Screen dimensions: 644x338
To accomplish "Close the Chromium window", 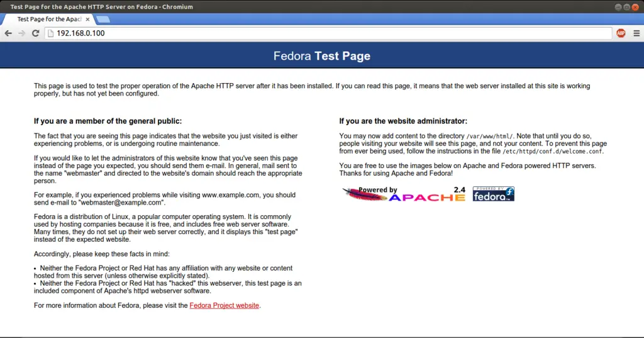I will pos(636,7).
